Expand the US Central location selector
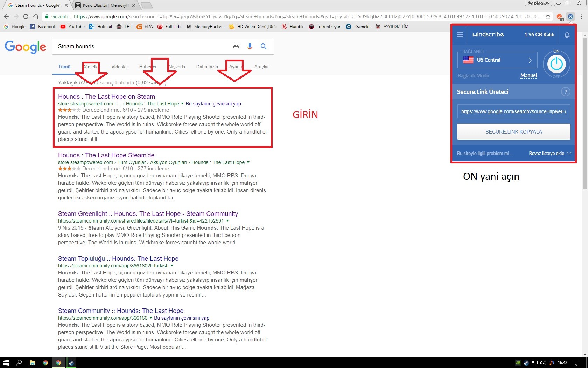The image size is (588, 368). click(x=497, y=60)
